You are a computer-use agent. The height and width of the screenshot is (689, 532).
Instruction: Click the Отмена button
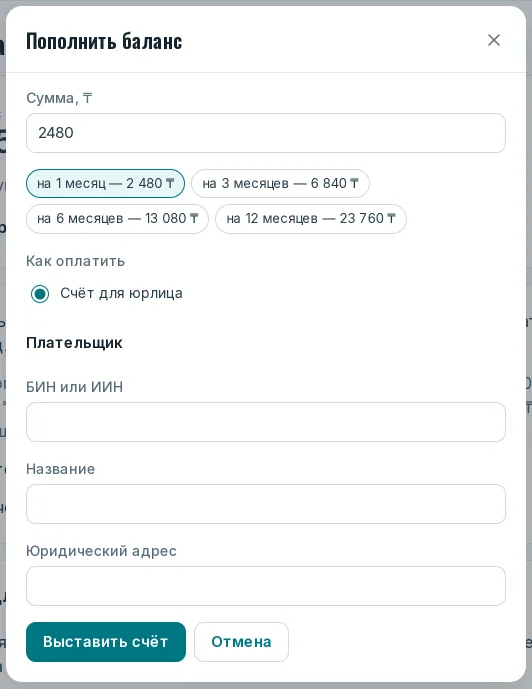click(x=241, y=642)
